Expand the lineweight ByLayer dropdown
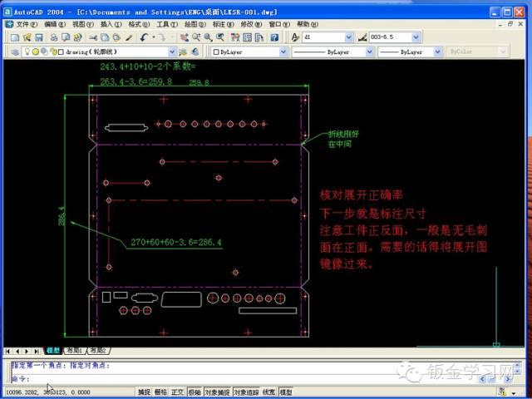The width and height of the screenshot is (532, 399). pyautogui.click(x=437, y=52)
